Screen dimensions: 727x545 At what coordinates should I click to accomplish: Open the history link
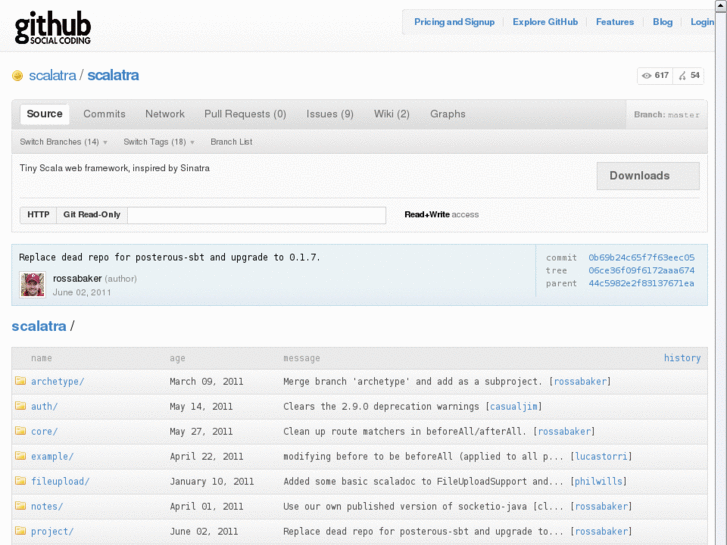tap(682, 358)
